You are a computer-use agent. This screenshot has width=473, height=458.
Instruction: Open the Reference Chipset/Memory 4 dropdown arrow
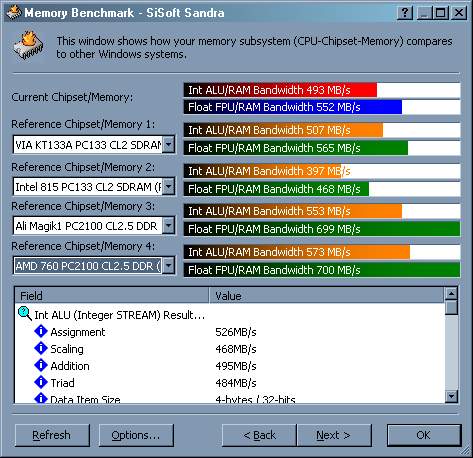(169, 266)
